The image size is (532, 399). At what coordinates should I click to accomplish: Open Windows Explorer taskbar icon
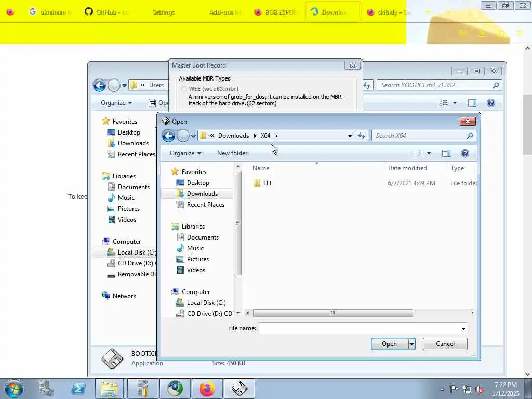pos(109,389)
